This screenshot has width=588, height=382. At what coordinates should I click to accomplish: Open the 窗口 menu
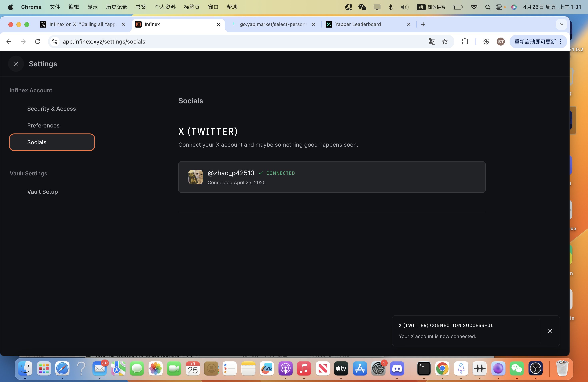tap(213, 7)
